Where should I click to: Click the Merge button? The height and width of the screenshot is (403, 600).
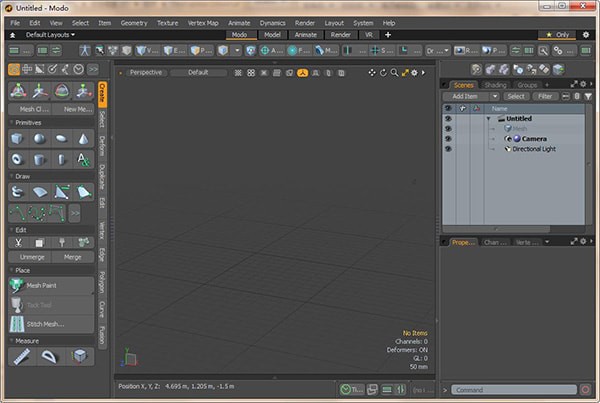pyautogui.click(x=73, y=257)
